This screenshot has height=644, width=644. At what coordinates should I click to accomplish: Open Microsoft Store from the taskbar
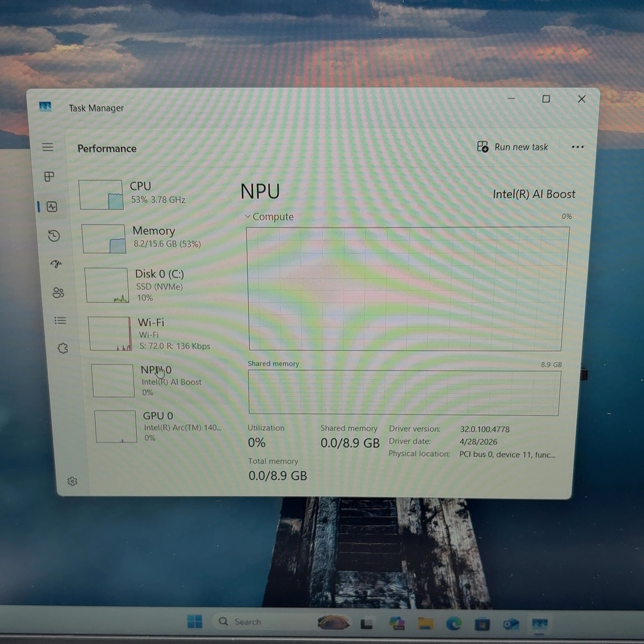pyautogui.click(x=482, y=624)
